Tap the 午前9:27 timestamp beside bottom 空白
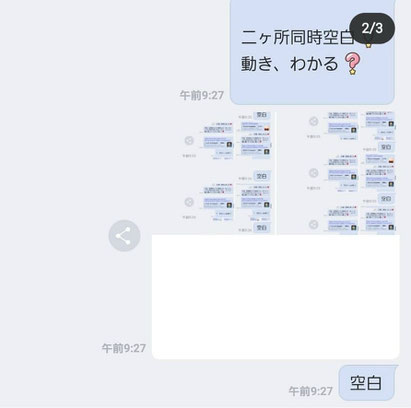Screen dimensions: 411x408 (310, 391)
